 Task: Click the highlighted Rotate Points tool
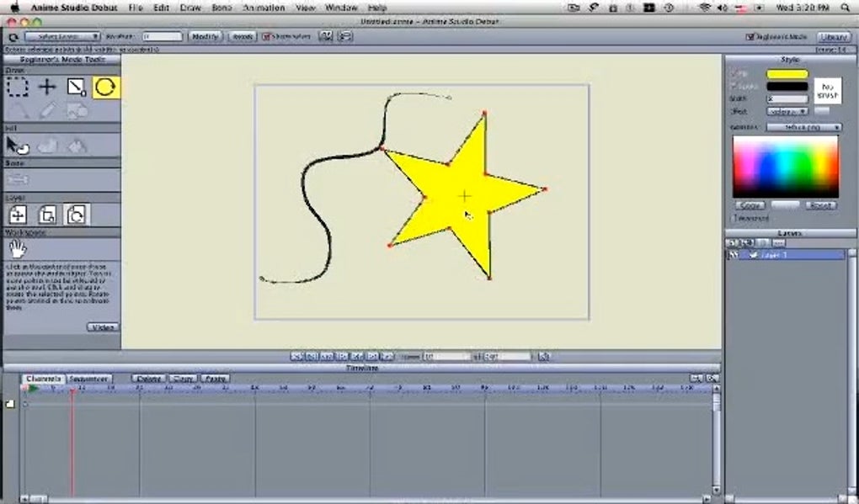(x=106, y=87)
